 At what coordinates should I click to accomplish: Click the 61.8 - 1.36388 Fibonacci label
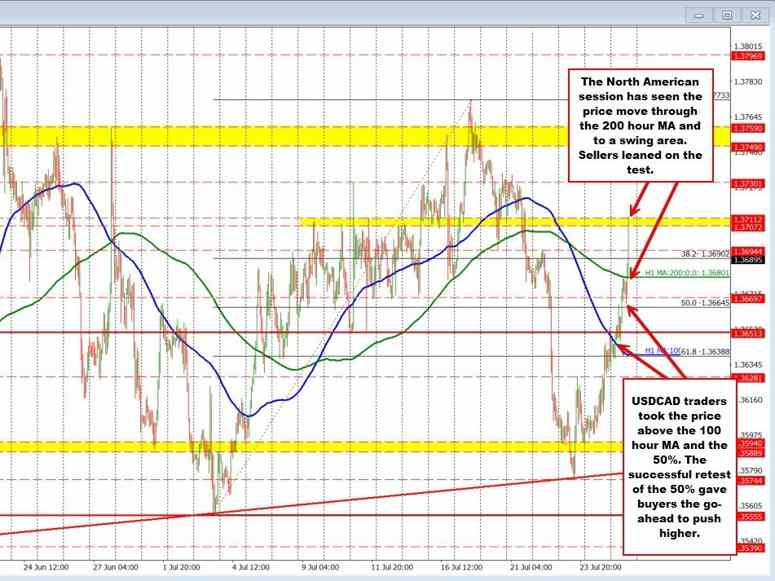click(x=705, y=351)
